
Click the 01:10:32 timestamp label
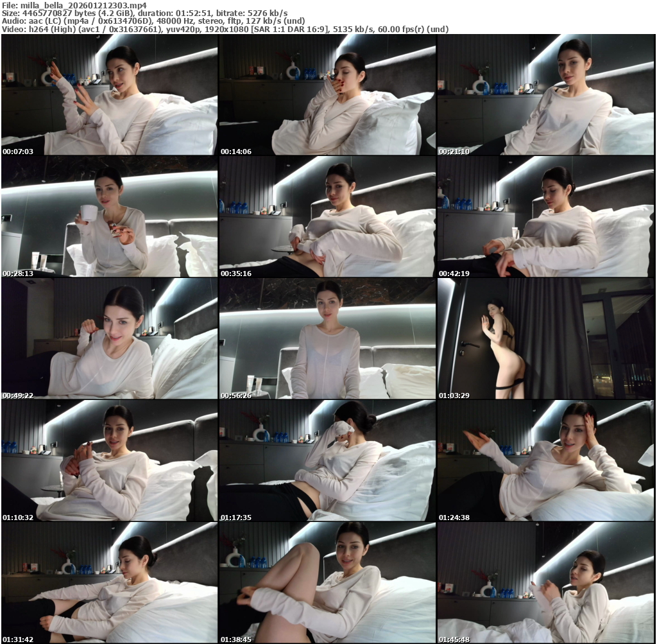click(x=18, y=518)
